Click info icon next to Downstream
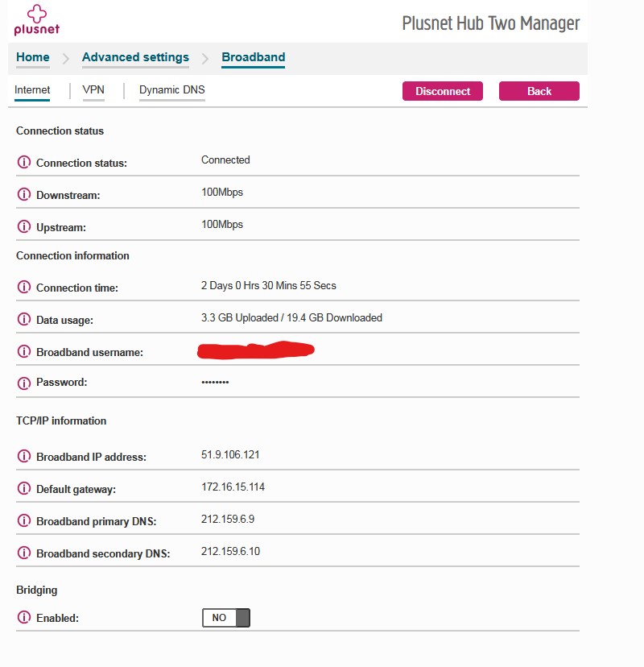 point(23,195)
